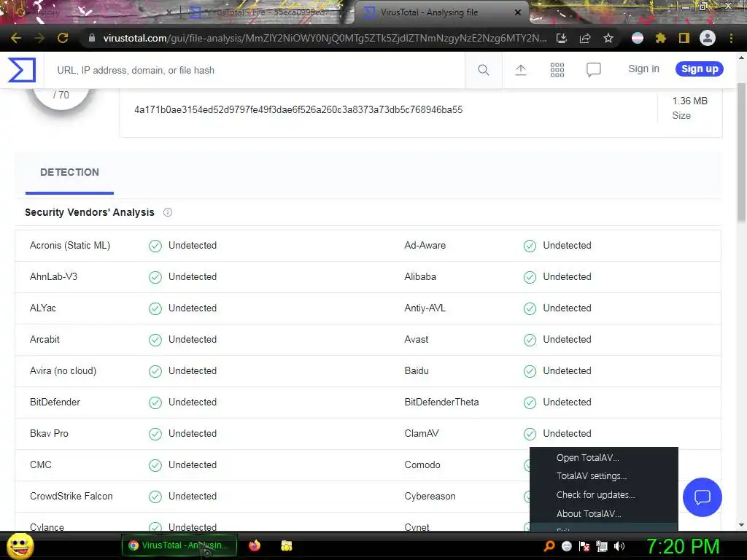The height and width of the screenshot is (560, 747).
Task: Click Undetected check icon for Ad-Aware
Action: pyautogui.click(x=530, y=246)
